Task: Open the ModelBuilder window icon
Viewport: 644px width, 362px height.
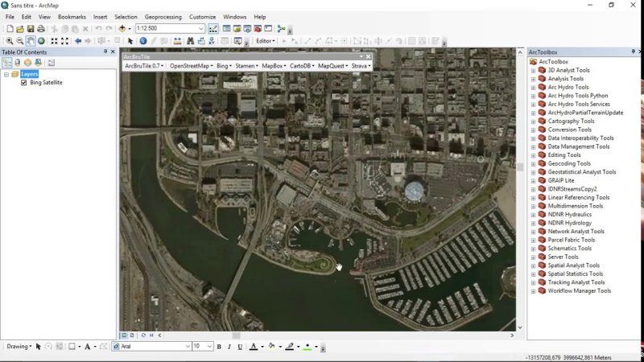Action: (x=281, y=29)
